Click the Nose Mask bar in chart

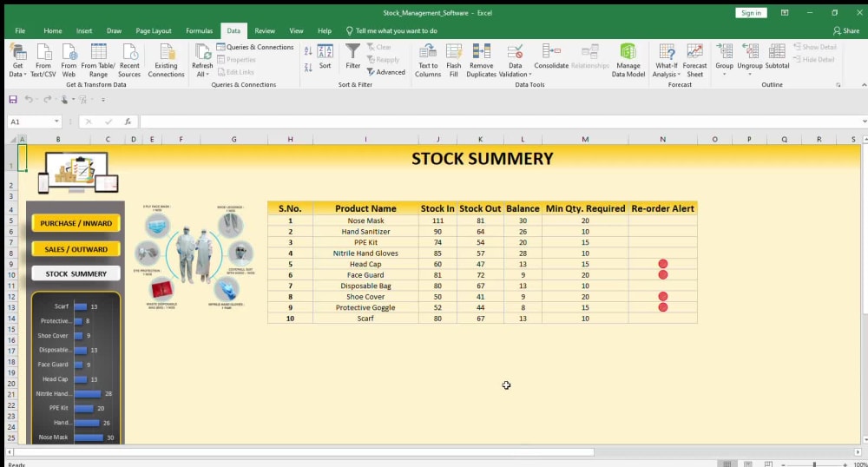point(89,437)
